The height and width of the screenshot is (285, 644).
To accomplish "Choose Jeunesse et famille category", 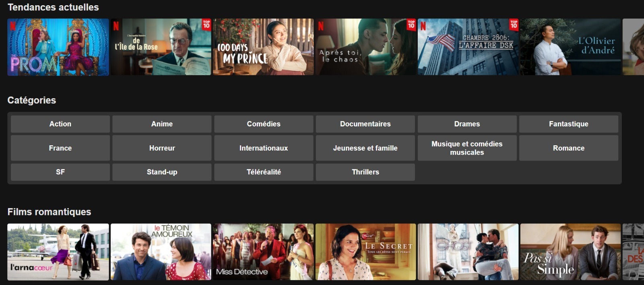I will 365,148.
